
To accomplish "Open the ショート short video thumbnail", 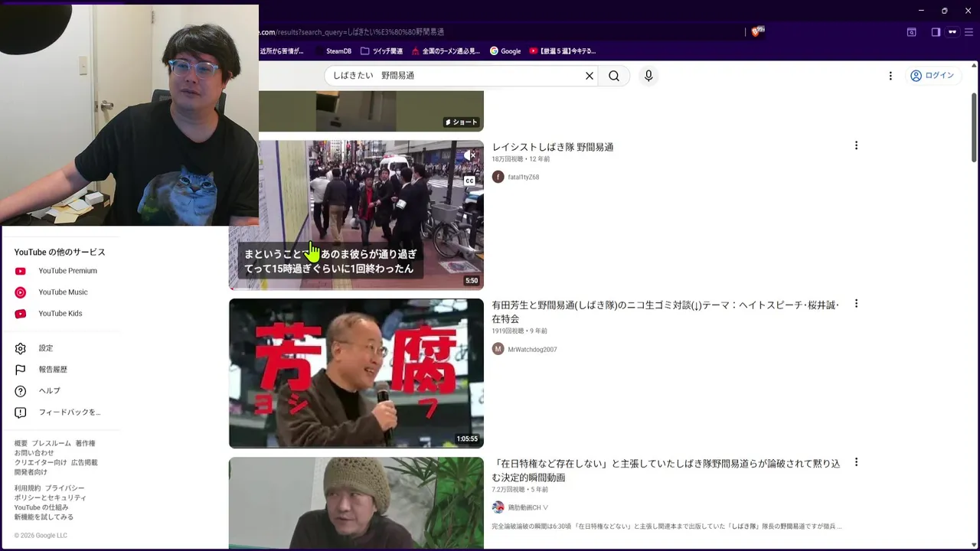I will (x=371, y=111).
